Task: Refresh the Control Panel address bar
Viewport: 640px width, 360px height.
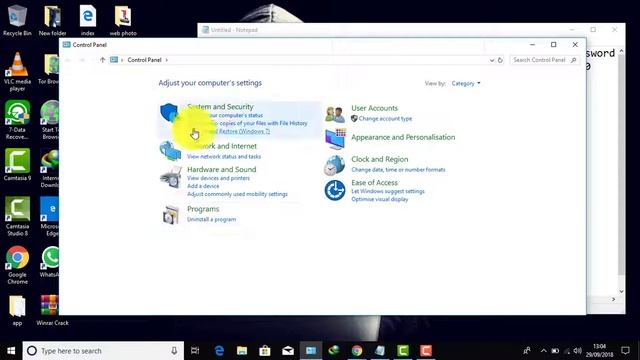Action: 500,60
